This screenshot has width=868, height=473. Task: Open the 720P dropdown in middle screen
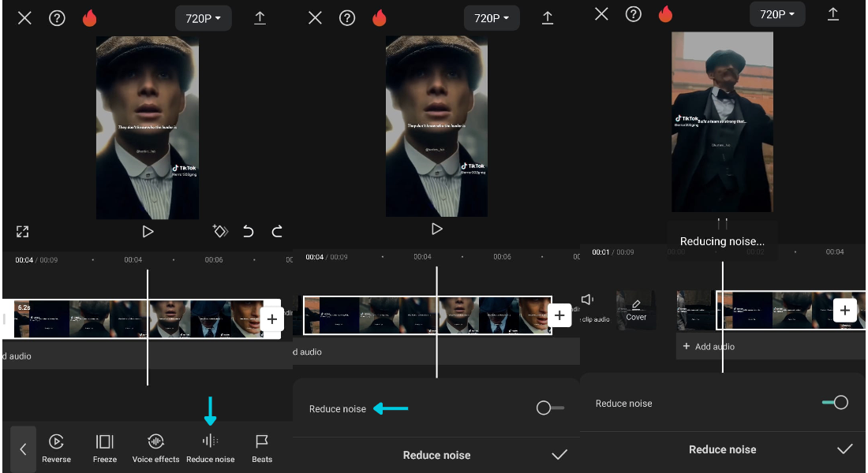492,18
